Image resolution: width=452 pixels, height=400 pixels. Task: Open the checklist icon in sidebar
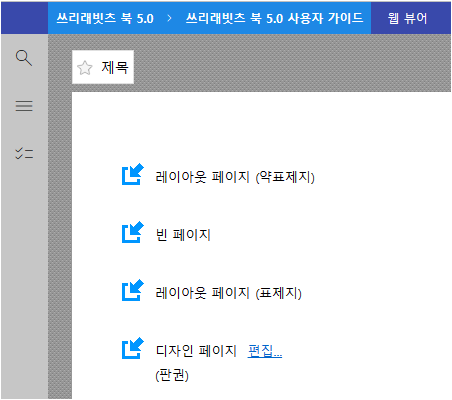pyautogui.click(x=24, y=153)
